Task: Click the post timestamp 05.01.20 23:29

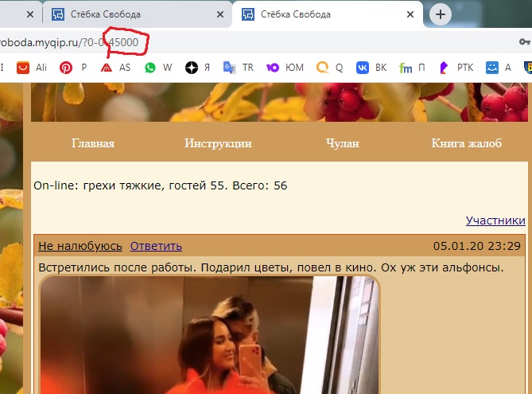Action: [476, 246]
